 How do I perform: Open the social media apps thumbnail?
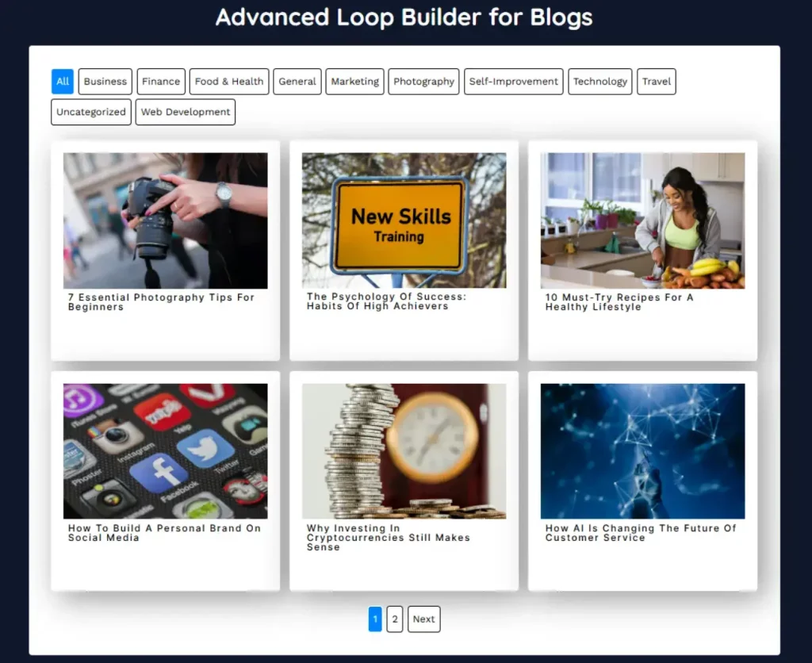(166, 451)
